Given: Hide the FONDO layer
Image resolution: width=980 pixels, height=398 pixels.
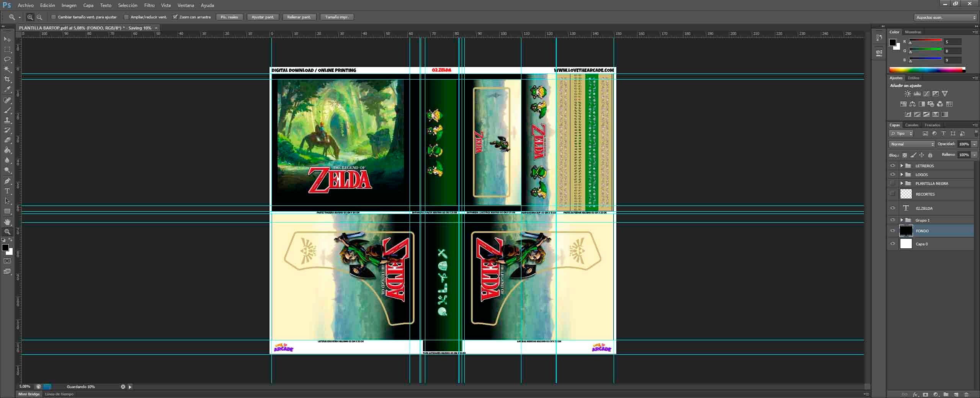Looking at the screenshot, I should tap(892, 231).
